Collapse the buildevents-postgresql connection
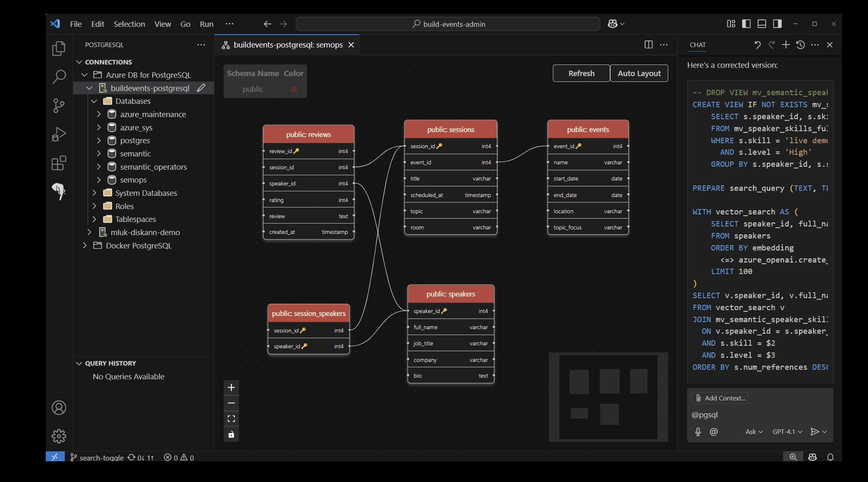 89,88
